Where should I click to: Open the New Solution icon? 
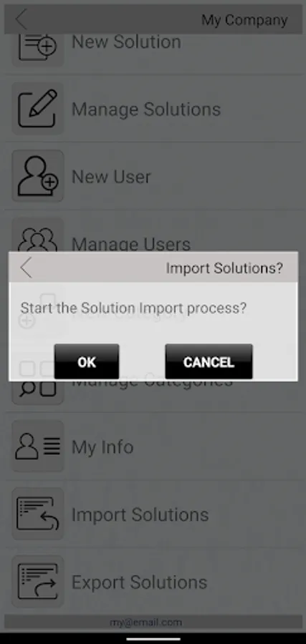pyautogui.click(x=37, y=46)
